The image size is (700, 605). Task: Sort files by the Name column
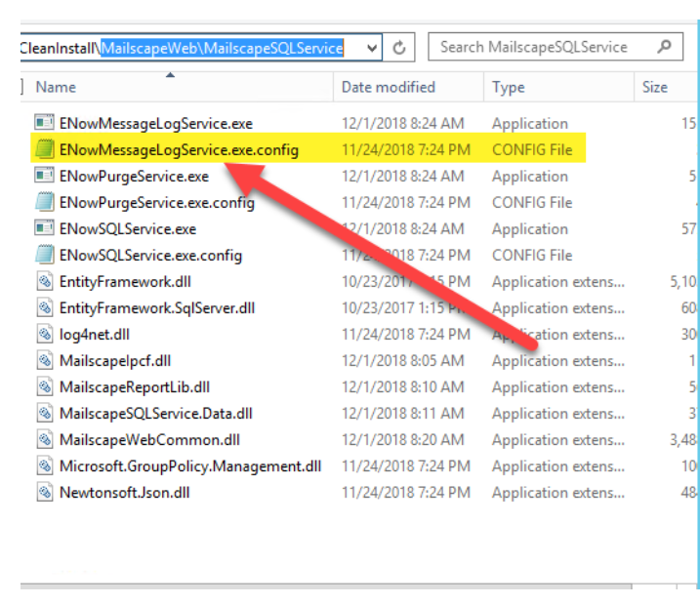coord(56,87)
